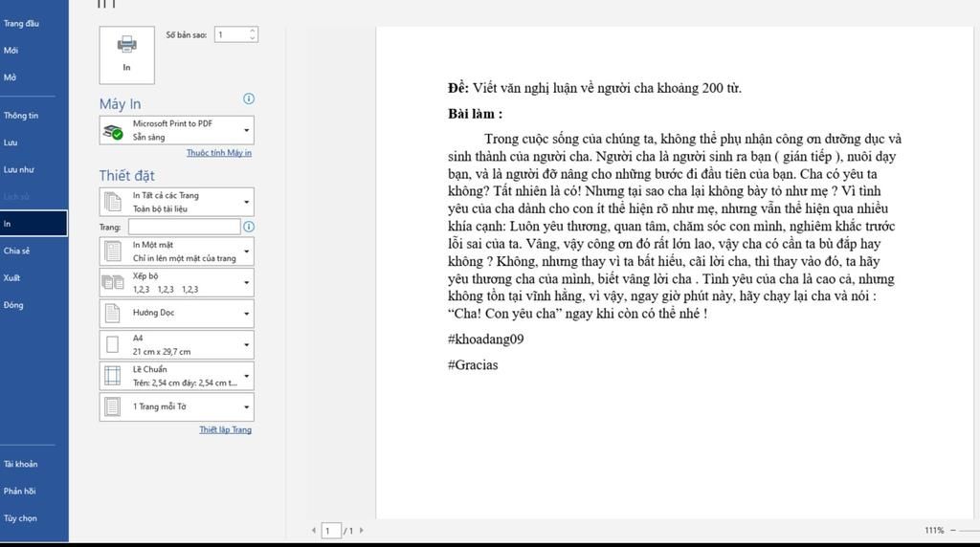Go to Trang đầu in the sidebar
Screen dimensions: 980x547
click(21, 23)
